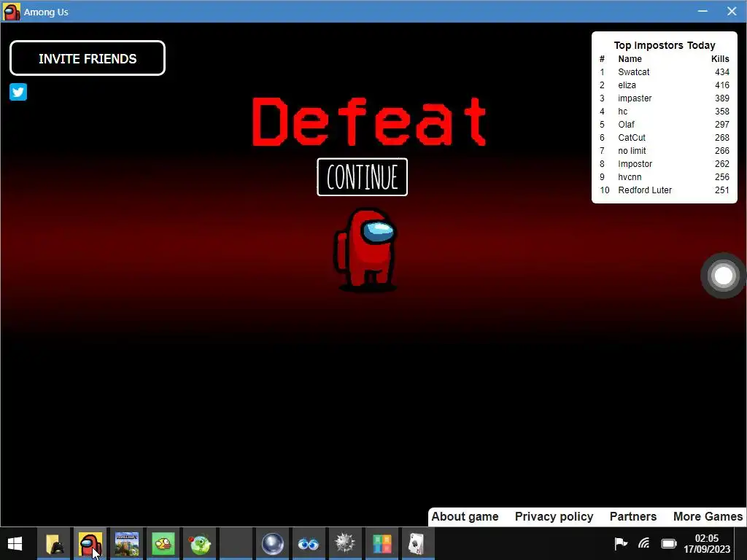Click the round joystick button
This screenshot has height=560, width=747.
click(723, 276)
